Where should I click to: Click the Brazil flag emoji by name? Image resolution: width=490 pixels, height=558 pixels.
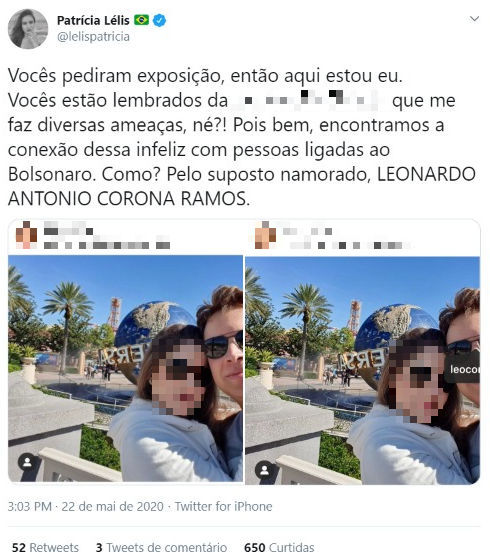click(141, 20)
